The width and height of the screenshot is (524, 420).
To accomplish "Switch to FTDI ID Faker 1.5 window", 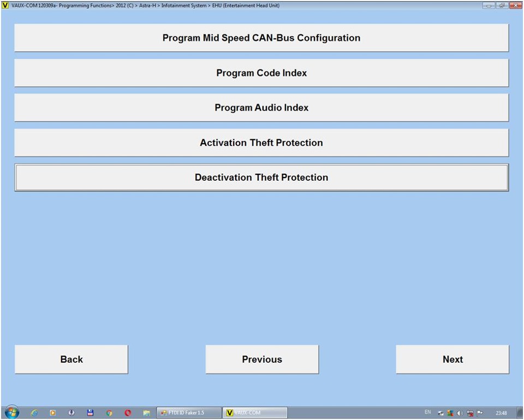I will [x=189, y=413].
